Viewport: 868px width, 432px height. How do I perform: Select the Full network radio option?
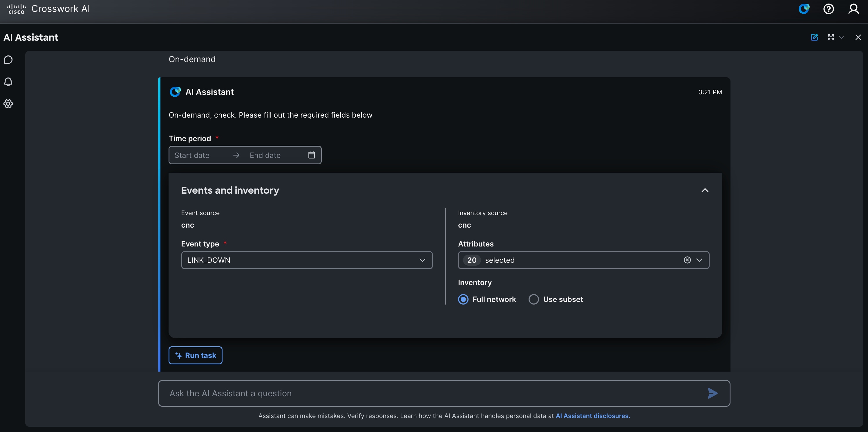(463, 299)
